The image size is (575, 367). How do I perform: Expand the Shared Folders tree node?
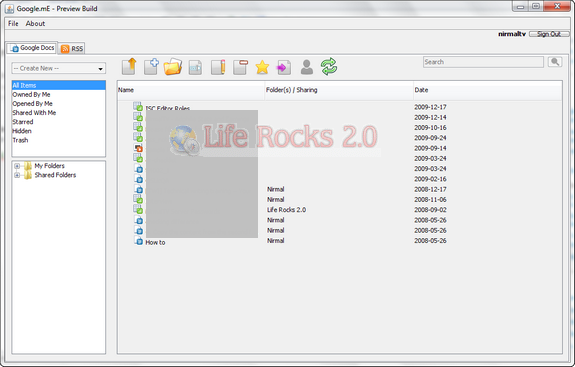click(17, 175)
